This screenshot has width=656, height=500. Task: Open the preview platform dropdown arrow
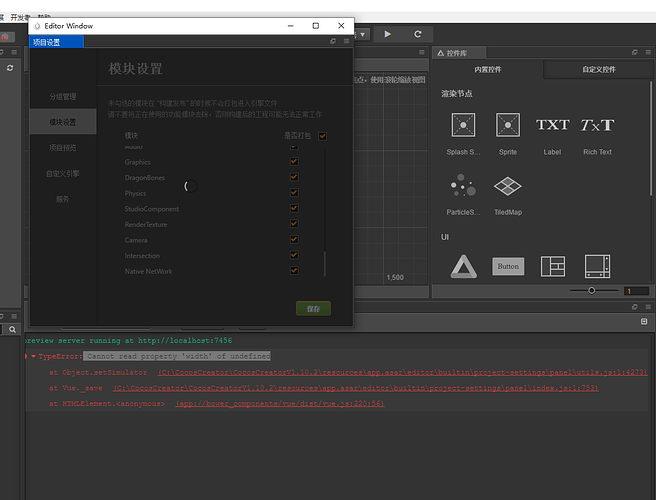[362, 34]
